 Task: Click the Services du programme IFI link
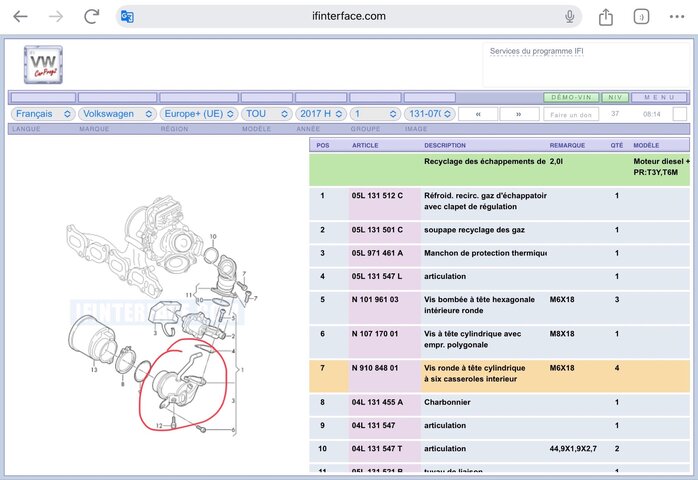536,51
